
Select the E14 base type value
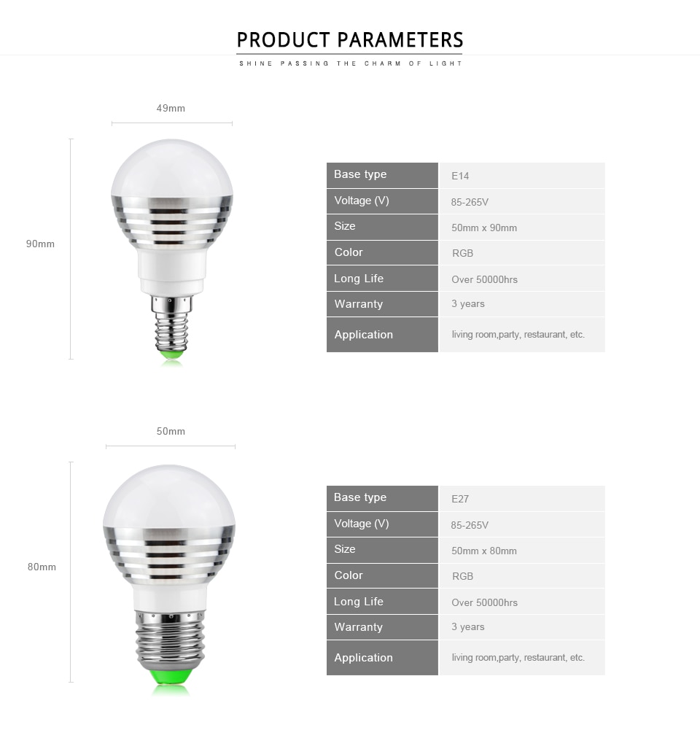tap(460, 176)
